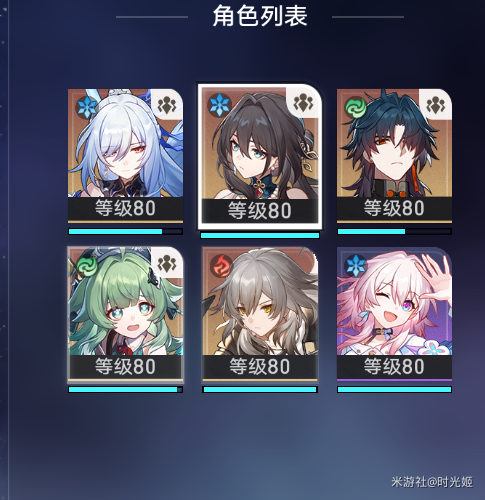Select the gray-haired Fire character card
Image resolution: width=485 pixels, height=500 pixels.
pyautogui.click(x=260, y=314)
